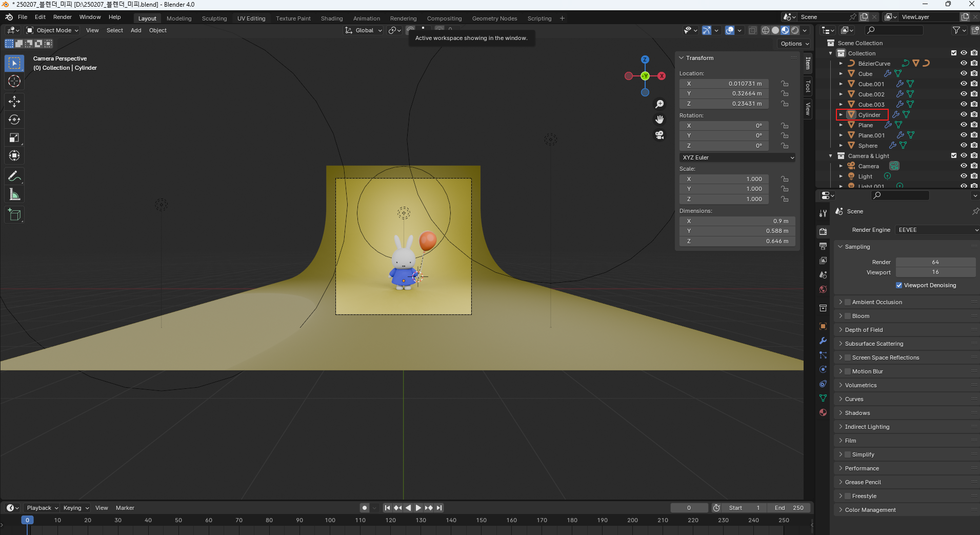
Task: Open the Geometry Nodes workspace tab
Action: coord(494,18)
